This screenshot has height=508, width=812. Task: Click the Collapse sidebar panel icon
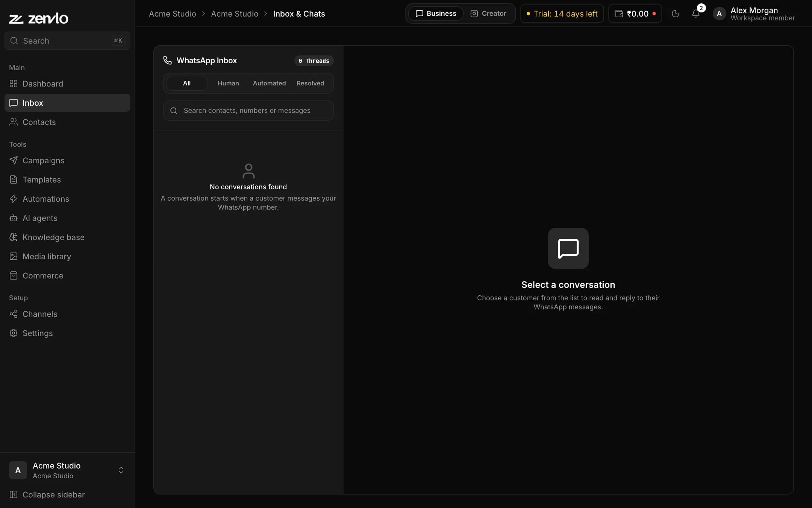(x=14, y=494)
